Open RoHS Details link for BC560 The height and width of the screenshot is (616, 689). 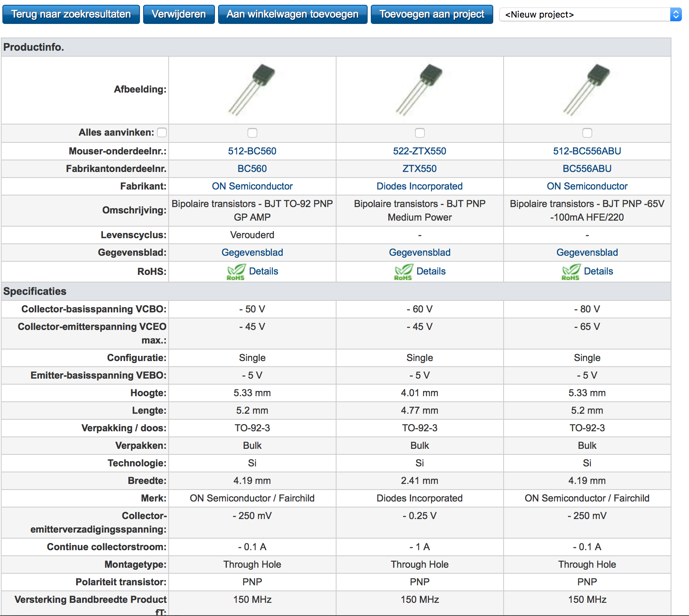pyautogui.click(x=264, y=271)
